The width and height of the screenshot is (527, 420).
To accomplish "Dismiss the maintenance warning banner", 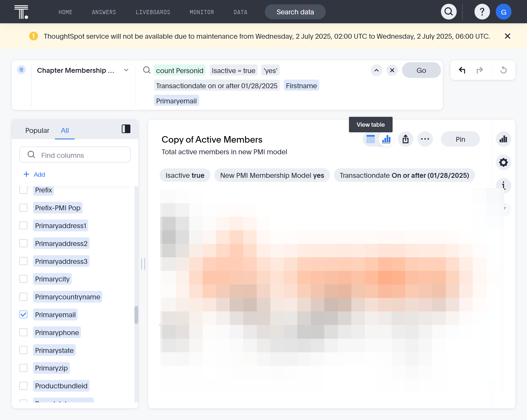I will [507, 36].
